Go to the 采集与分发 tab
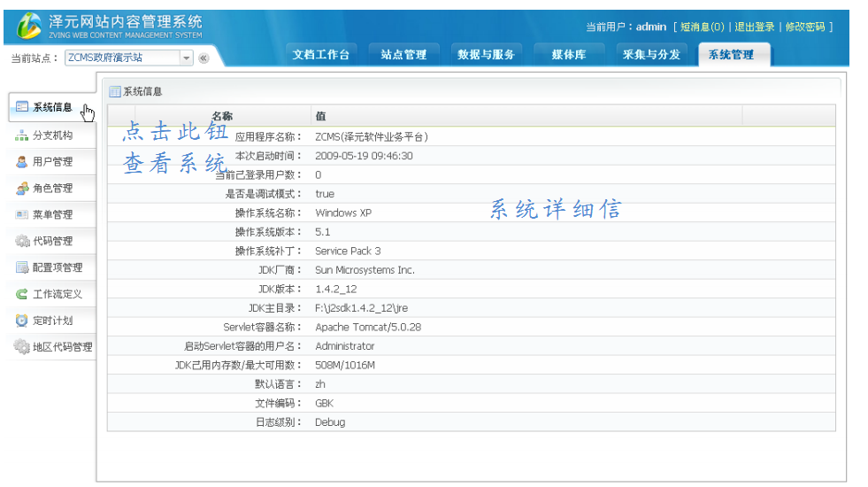 (651, 55)
